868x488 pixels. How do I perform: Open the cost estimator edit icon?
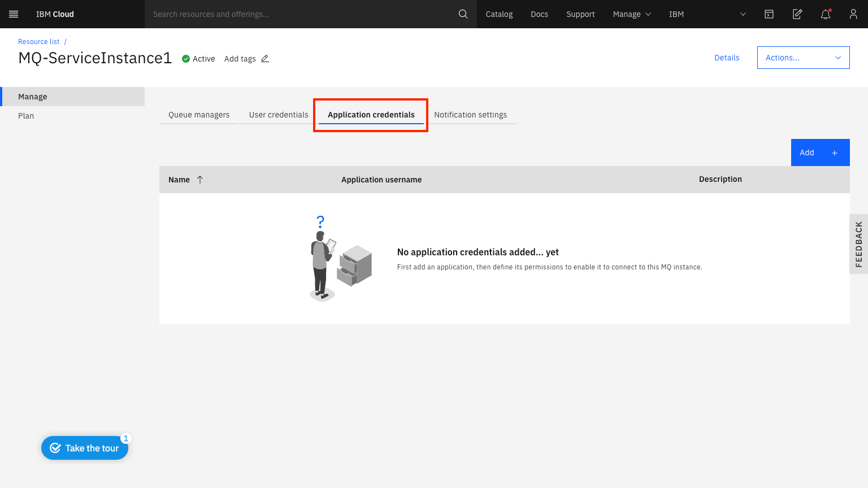click(x=797, y=14)
